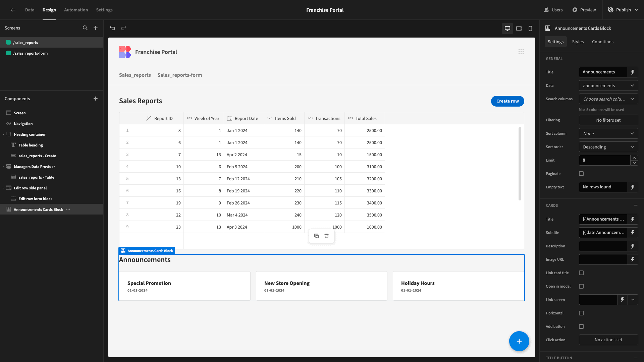644x362 pixels.
Task: Open the Conditions tab
Action: point(602,42)
